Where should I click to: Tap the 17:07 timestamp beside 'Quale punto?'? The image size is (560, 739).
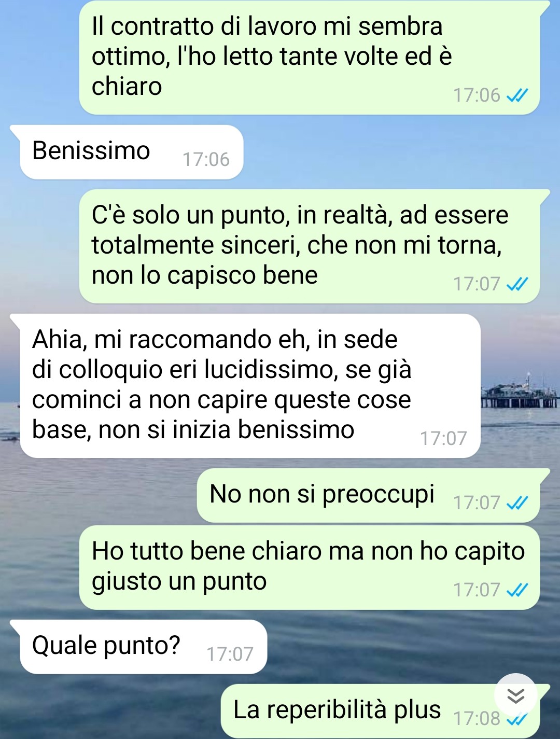pos(230,654)
